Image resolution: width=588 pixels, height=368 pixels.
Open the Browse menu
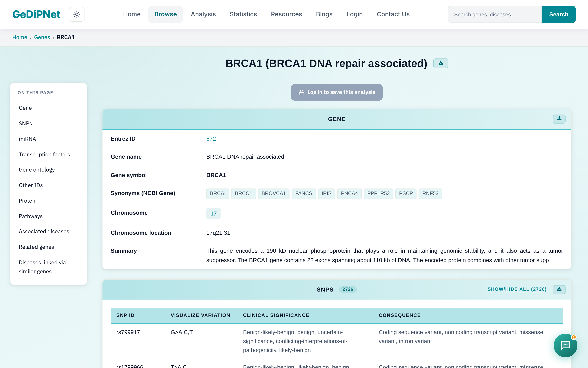point(165,14)
